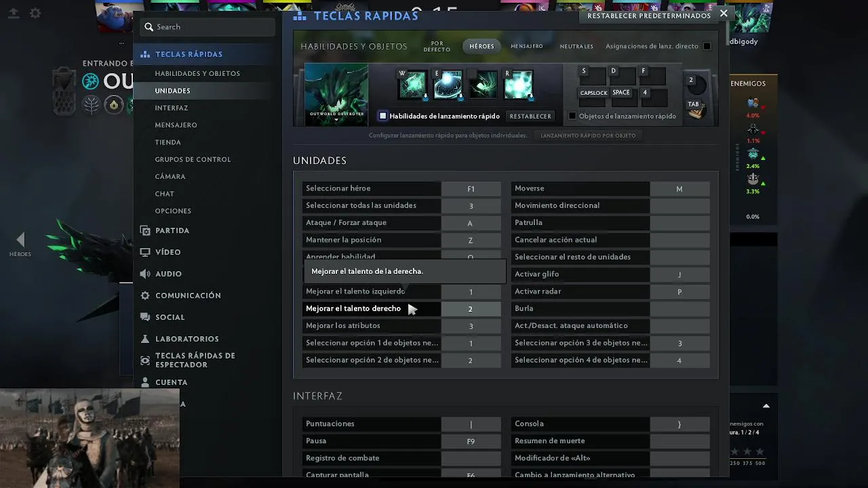Select the unbound third ability icon

coord(483,85)
